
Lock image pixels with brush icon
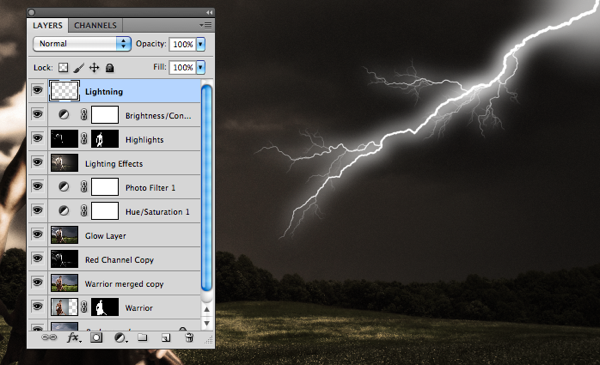[78, 68]
